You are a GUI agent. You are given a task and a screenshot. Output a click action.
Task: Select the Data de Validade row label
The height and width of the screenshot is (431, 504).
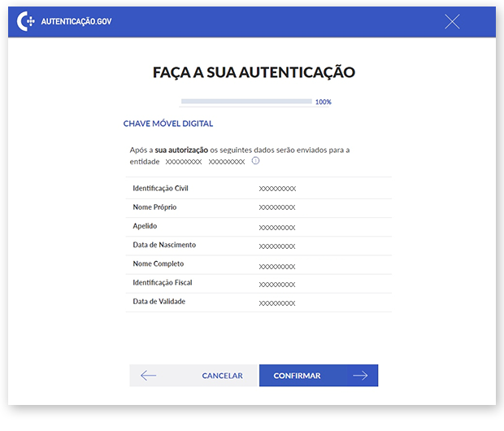point(159,301)
